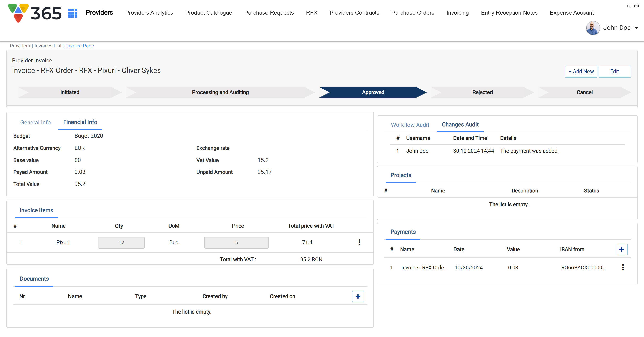This screenshot has width=644, height=337.
Task: Open the Workflow Audit tab
Action: pos(410,125)
